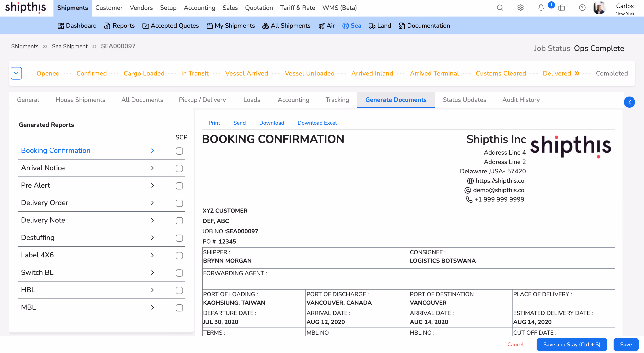Expand Delivery Note report chevron

153,220
